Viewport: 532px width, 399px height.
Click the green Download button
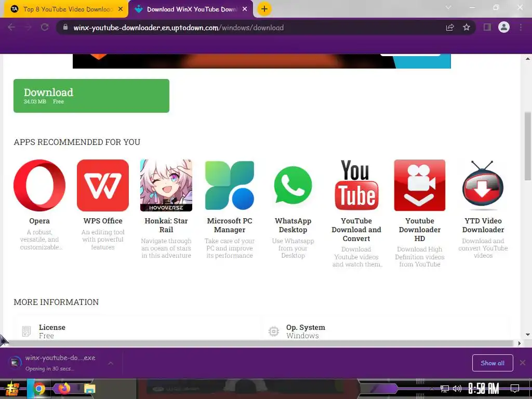point(91,96)
